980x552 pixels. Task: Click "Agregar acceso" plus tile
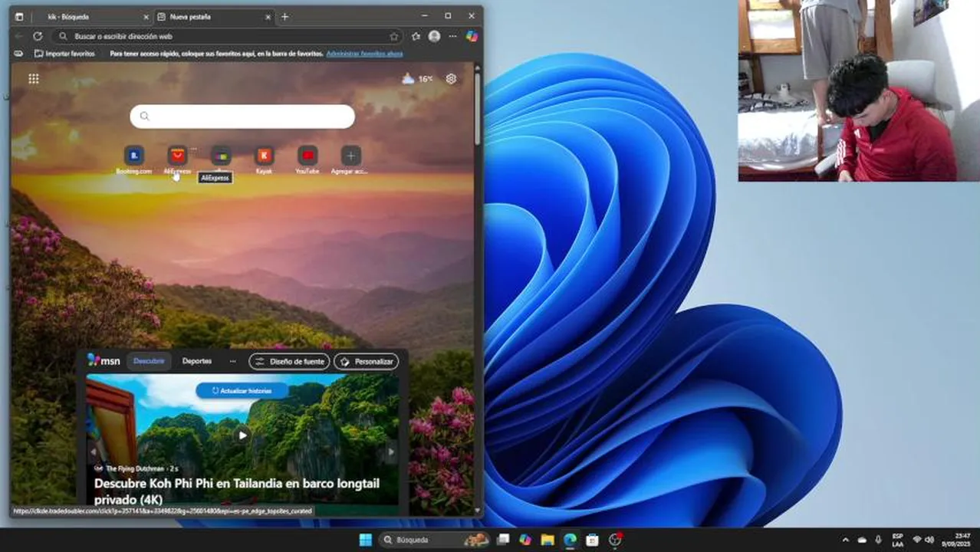[350, 161]
